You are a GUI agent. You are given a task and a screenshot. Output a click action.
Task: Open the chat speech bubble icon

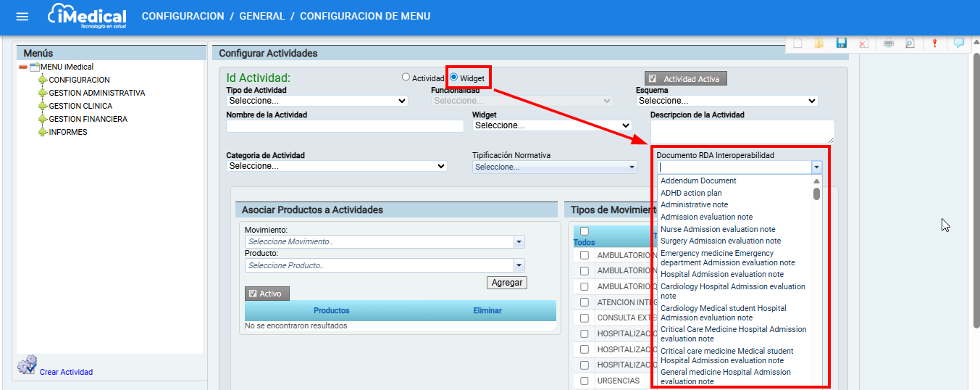(x=958, y=43)
